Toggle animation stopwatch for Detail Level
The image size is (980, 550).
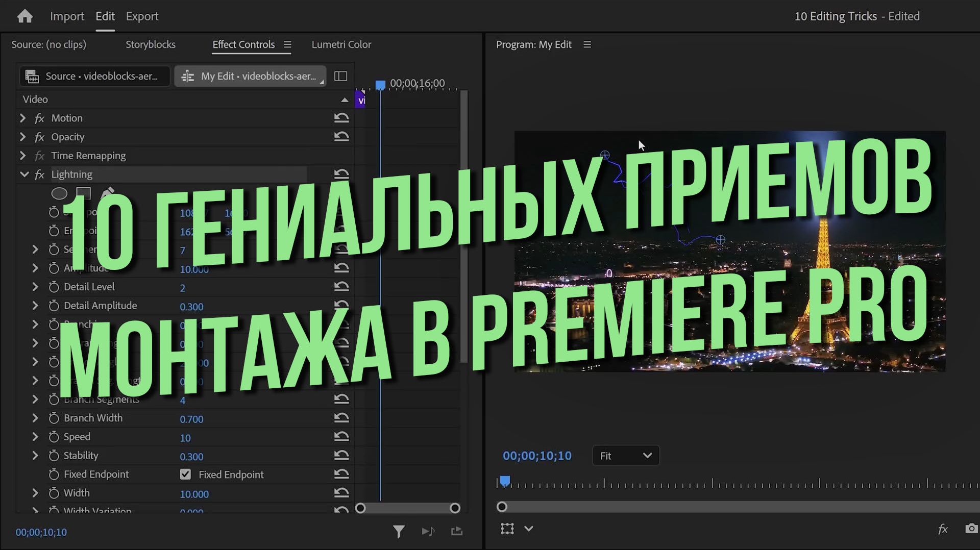pyautogui.click(x=54, y=287)
